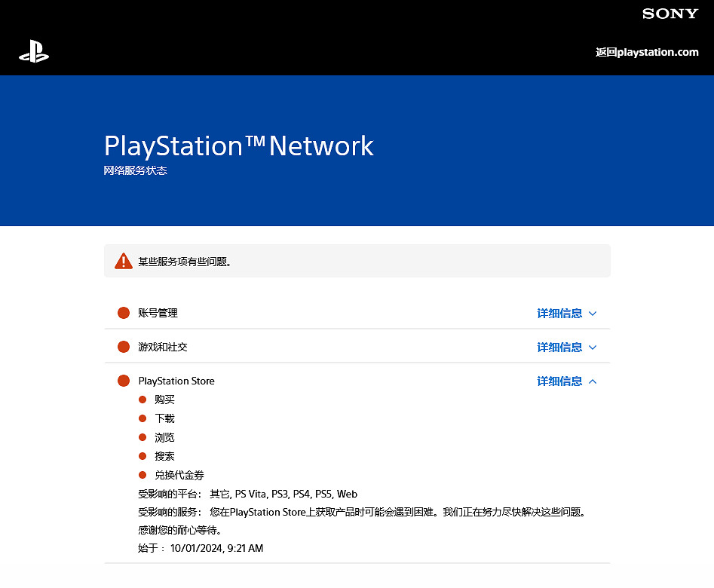Click the red dot next to 下载
The image size is (714, 588).
[x=142, y=418]
